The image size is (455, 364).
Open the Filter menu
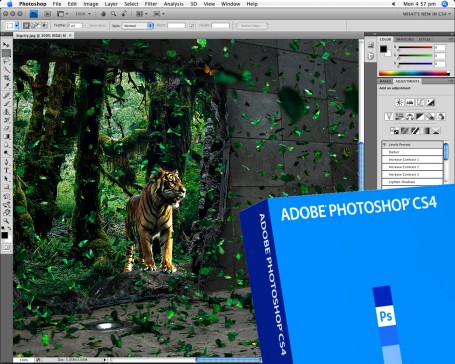(x=151, y=4)
